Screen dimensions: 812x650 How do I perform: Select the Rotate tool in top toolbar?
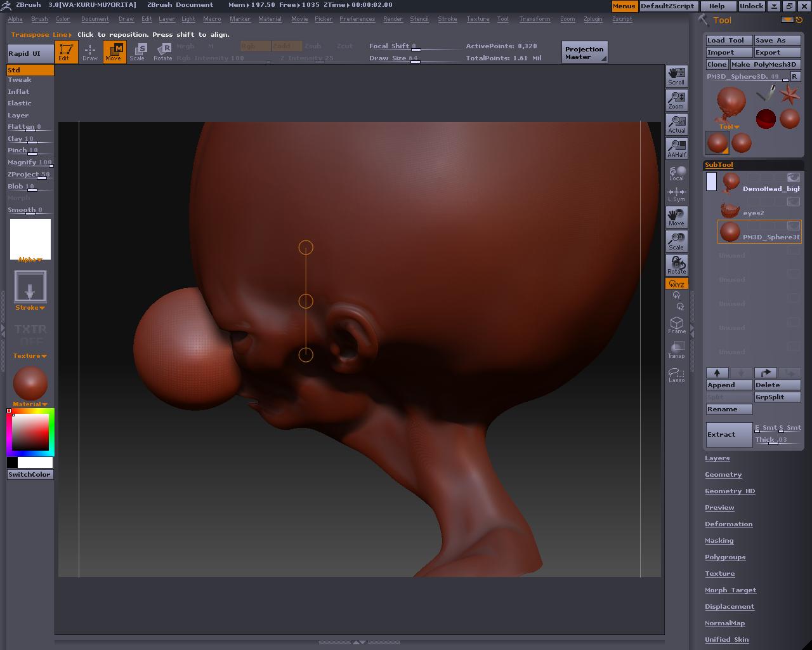point(163,52)
